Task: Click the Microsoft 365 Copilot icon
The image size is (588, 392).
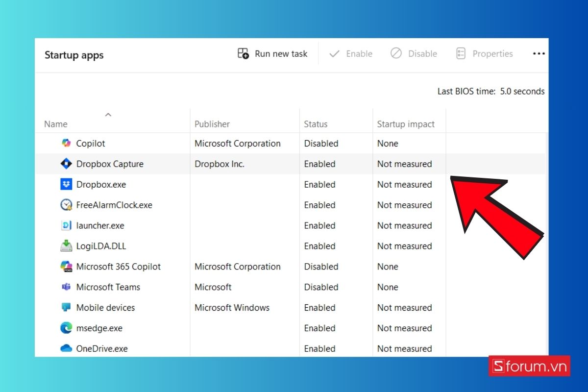Action: pyautogui.click(x=66, y=267)
